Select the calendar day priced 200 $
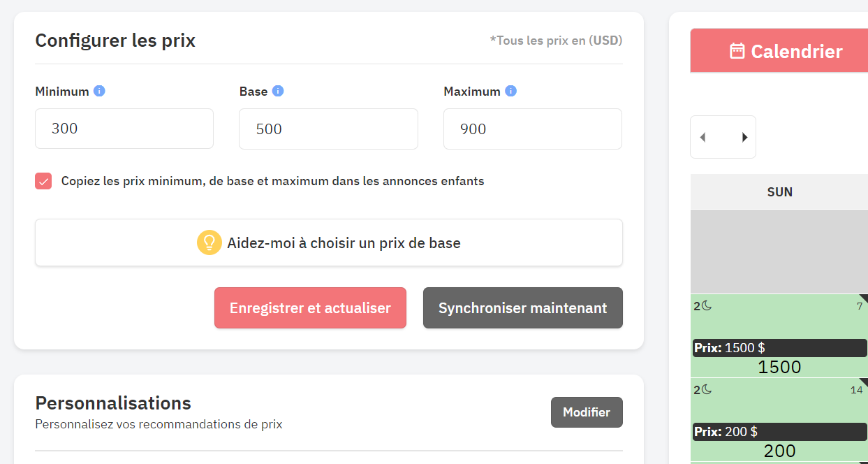 [779, 419]
